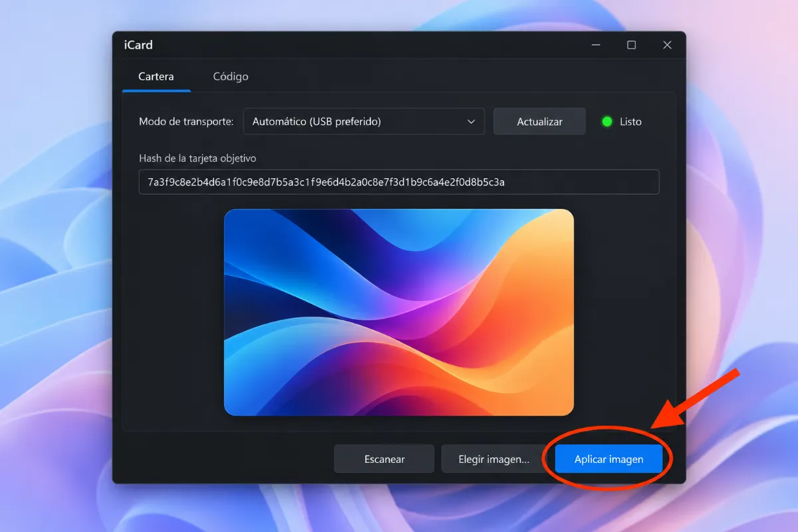Expand the Modo de transporte dropdown
This screenshot has height=532, width=798.
point(364,122)
